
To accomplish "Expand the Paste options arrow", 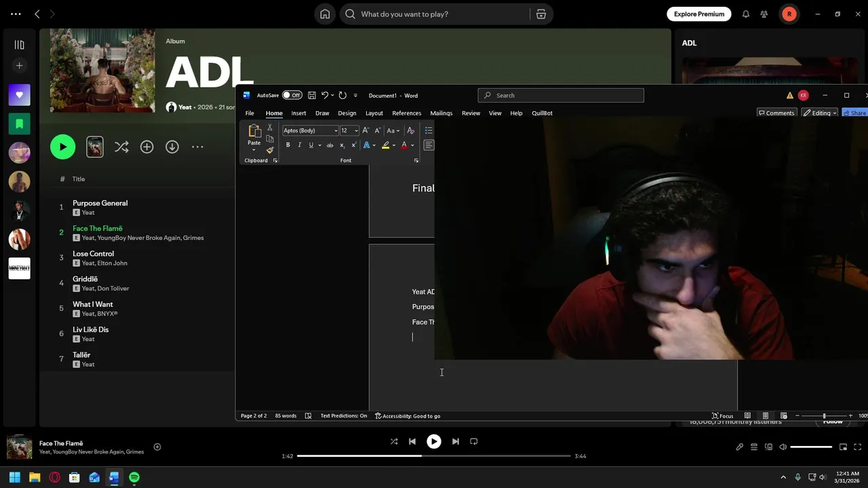I will coord(254,150).
